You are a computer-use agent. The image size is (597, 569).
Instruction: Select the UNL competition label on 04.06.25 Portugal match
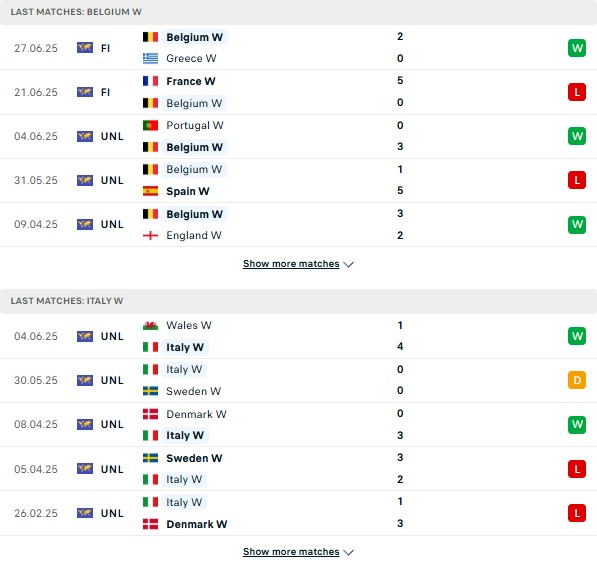(112, 136)
